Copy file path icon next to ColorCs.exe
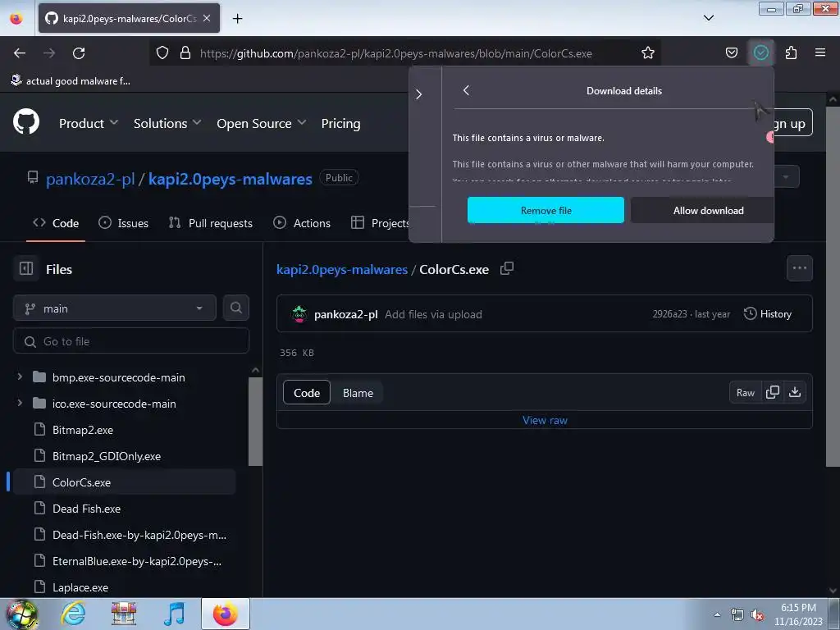This screenshot has height=630, width=840. (x=507, y=268)
